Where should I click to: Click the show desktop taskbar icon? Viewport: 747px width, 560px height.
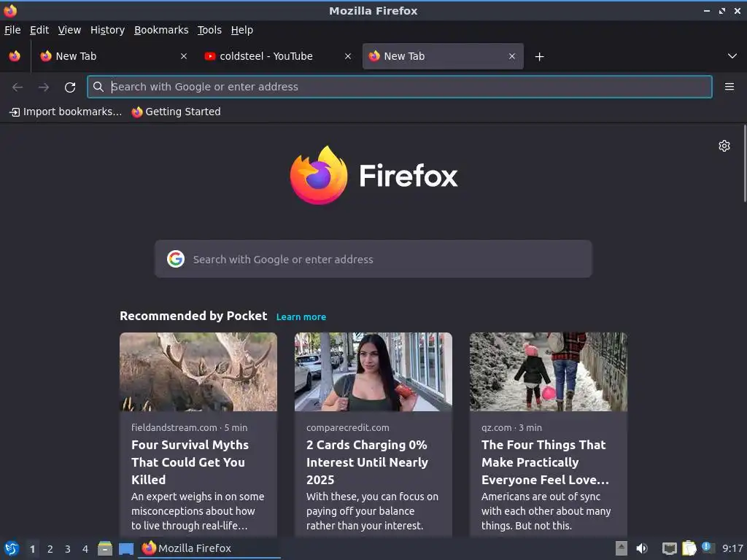click(125, 549)
